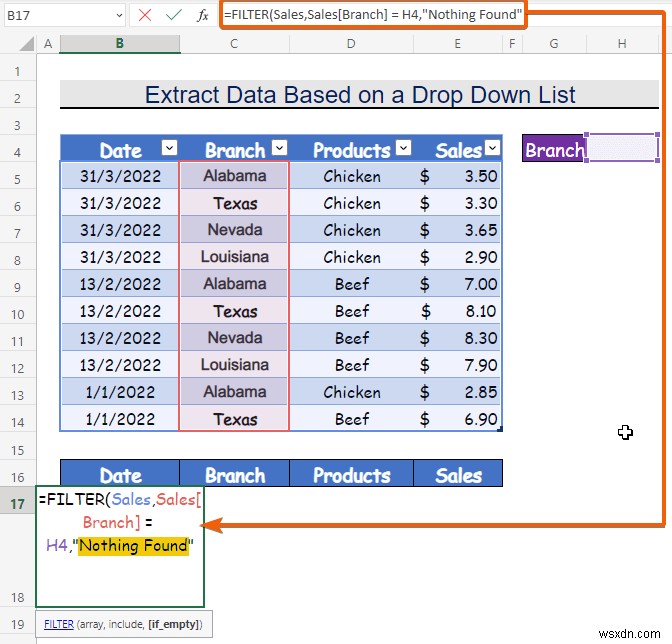
Task: Click Texas in row 10
Action: pyautogui.click(x=235, y=311)
